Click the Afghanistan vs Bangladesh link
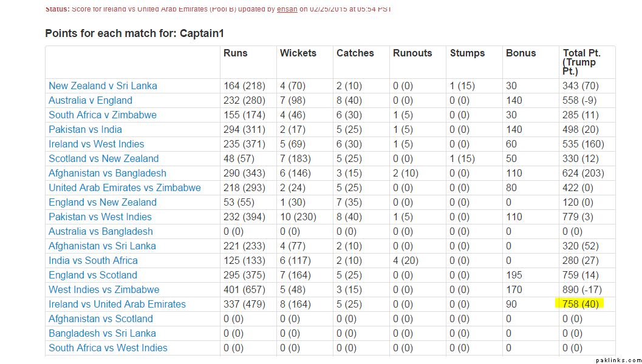642x364 pixels. click(x=108, y=174)
